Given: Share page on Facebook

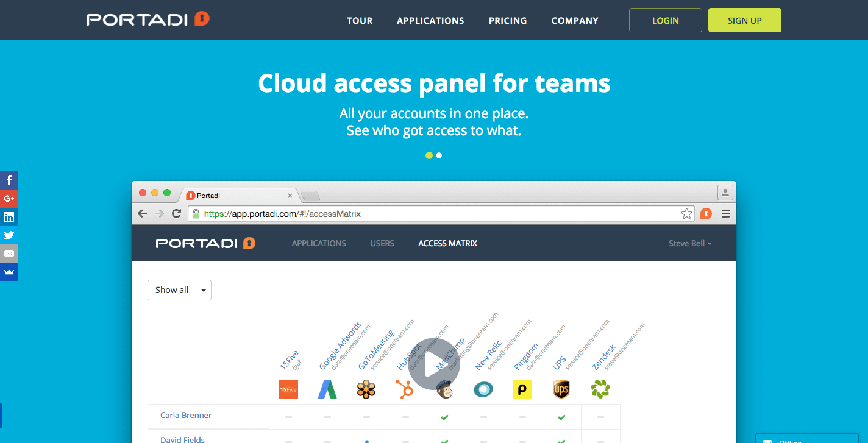Looking at the screenshot, I should point(9,180).
